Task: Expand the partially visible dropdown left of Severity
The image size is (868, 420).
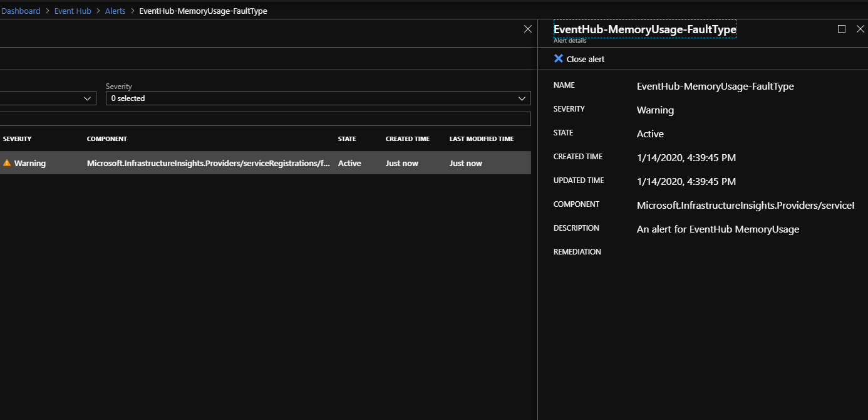Action: pyautogui.click(x=87, y=98)
